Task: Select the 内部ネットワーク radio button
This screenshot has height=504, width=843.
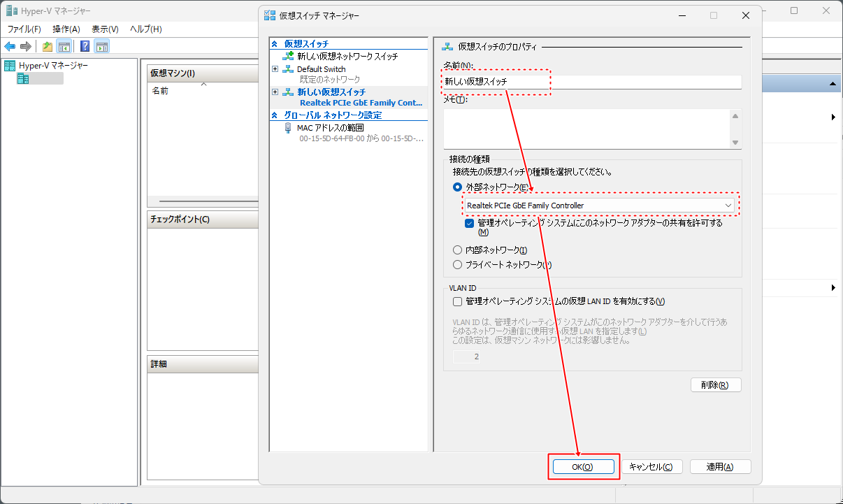Action: (x=458, y=250)
